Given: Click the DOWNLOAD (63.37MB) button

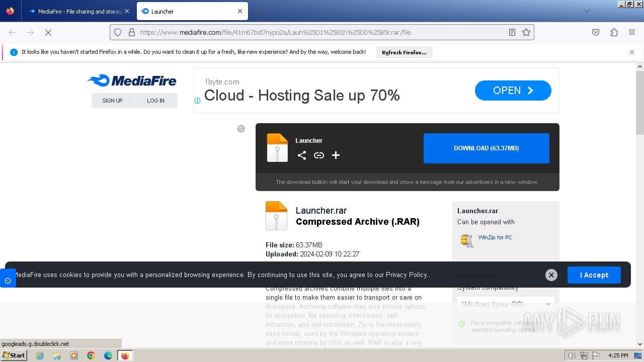Looking at the screenshot, I should (x=486, y=148).
